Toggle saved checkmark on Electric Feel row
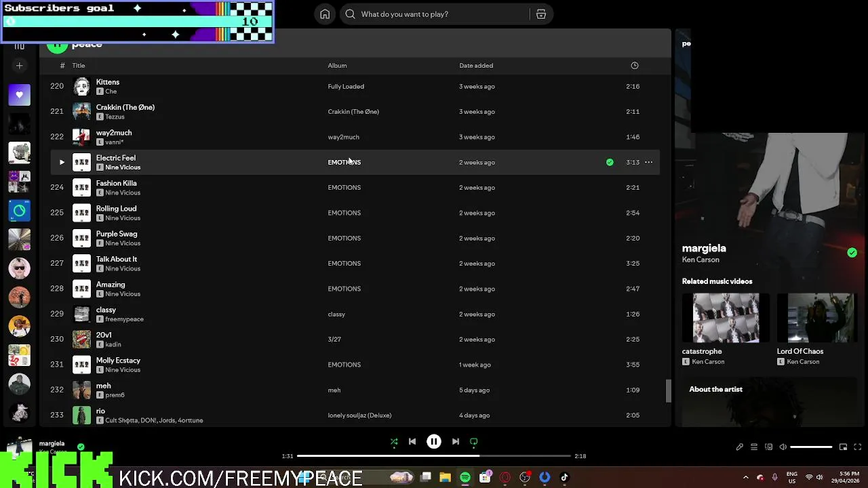 coord(610,163)
